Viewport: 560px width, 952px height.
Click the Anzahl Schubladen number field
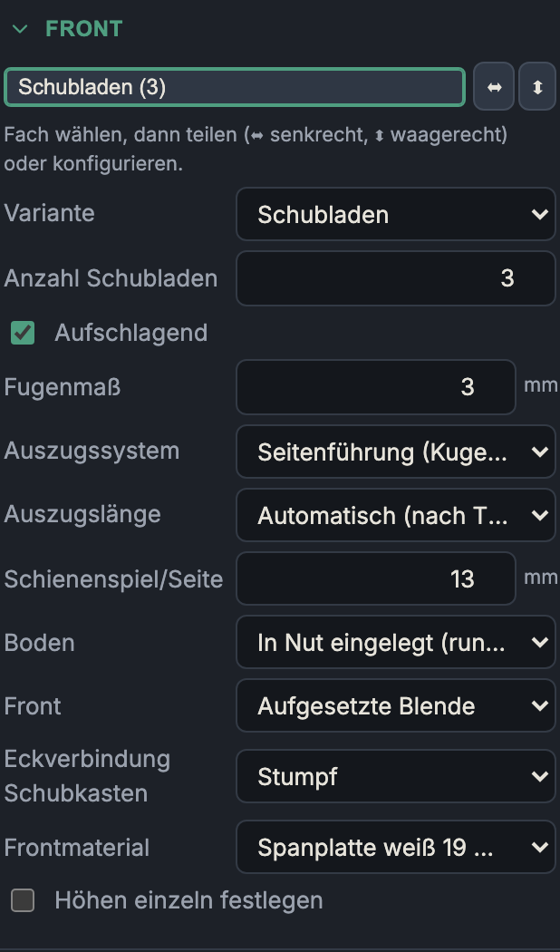tap(396, 278)
